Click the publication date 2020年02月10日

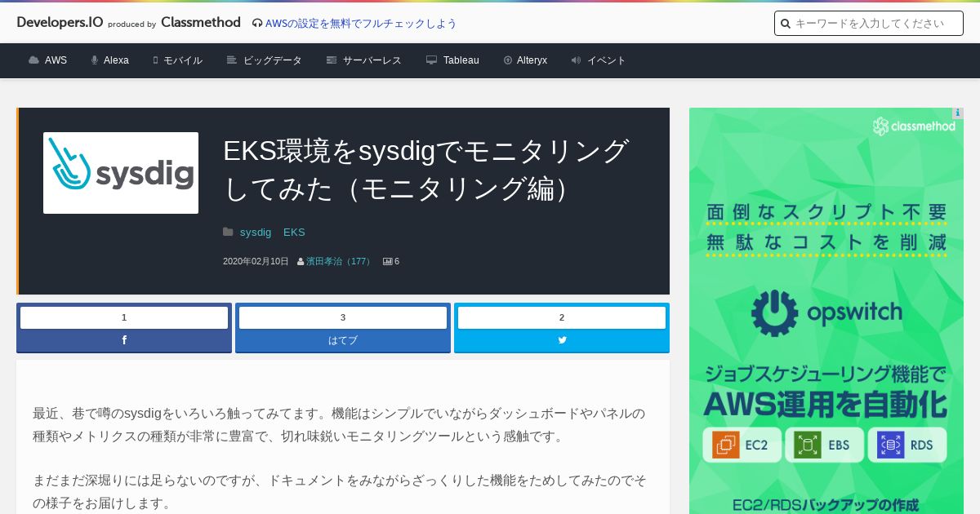(x=256, y=262)
